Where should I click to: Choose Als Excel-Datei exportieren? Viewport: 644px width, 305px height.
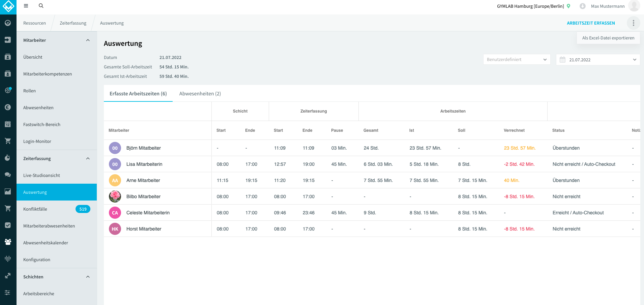608,38
